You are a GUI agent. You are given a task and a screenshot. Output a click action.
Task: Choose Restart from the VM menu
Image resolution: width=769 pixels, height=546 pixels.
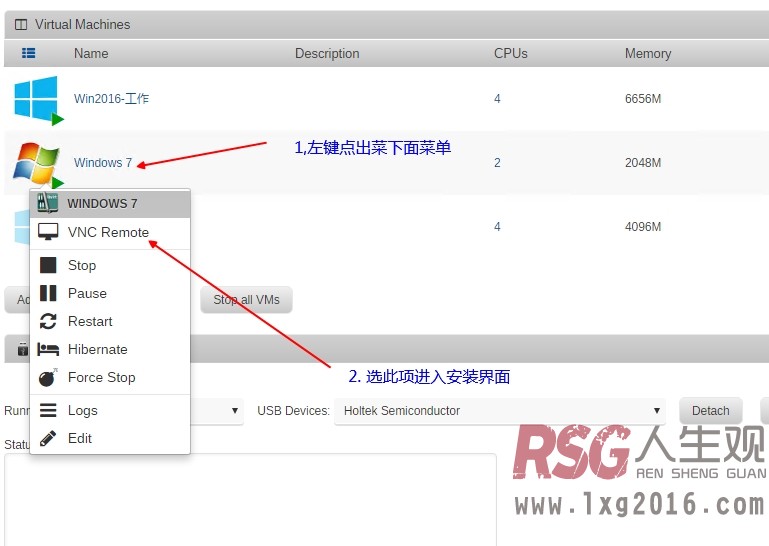pos(110,321)
